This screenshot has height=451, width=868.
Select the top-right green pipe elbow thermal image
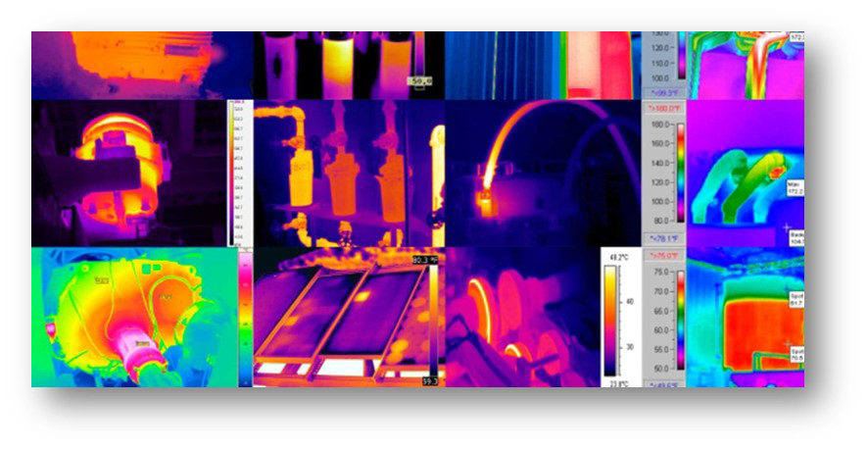745,65
